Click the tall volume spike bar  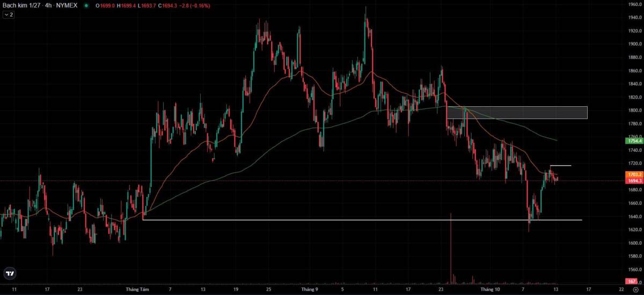(450, 248)
